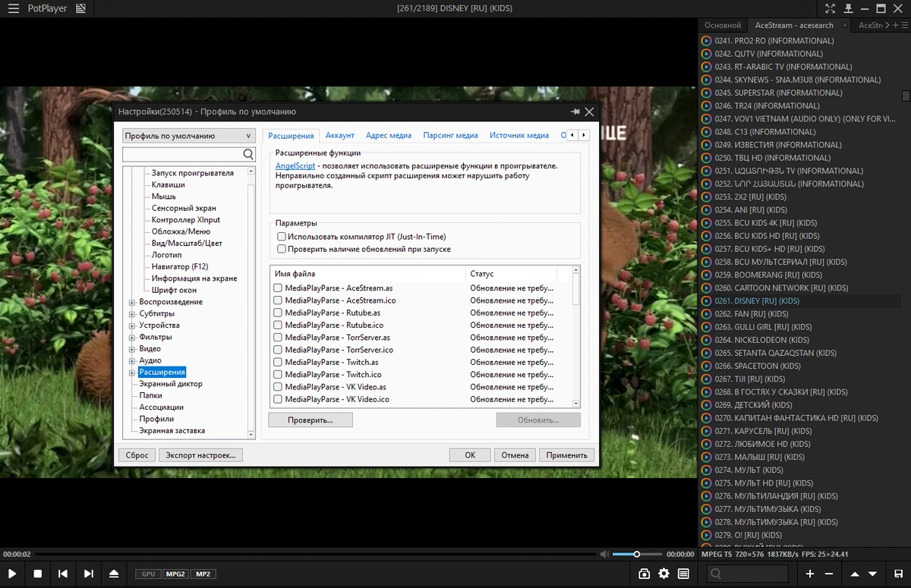Screen dimensions: 911x588
Task: Click the Play button in the control bar
Action: pyautogui.click(x=12, y=574)
